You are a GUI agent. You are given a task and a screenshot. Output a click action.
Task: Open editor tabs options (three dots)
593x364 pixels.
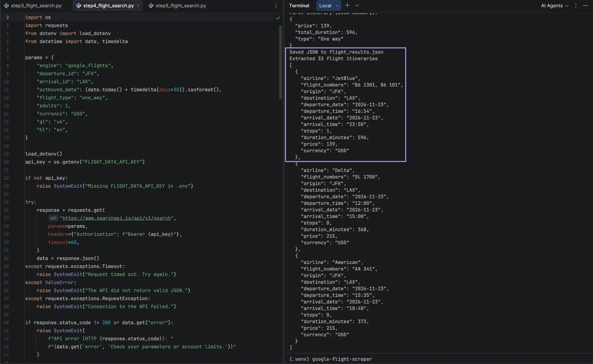tap(276, 5)
